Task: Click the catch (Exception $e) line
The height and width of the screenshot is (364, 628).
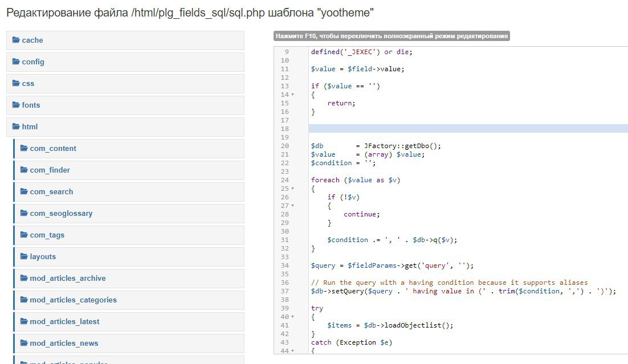Action: 351,342
